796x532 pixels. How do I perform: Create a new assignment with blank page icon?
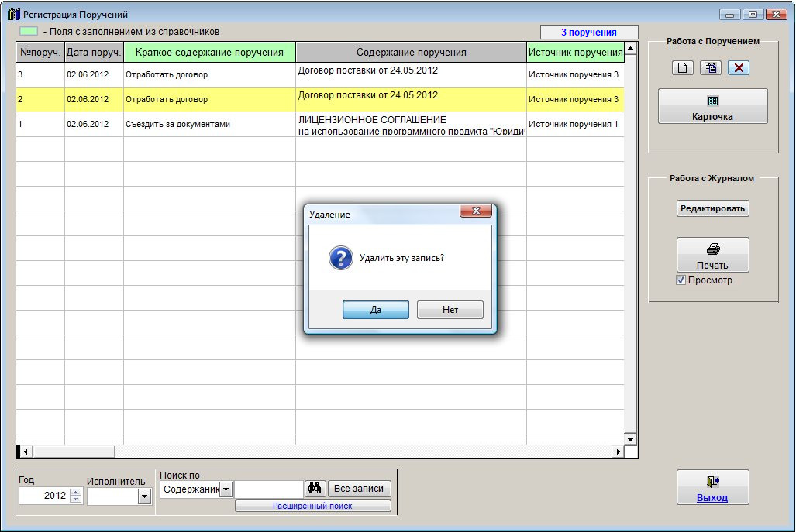(682, 67)
